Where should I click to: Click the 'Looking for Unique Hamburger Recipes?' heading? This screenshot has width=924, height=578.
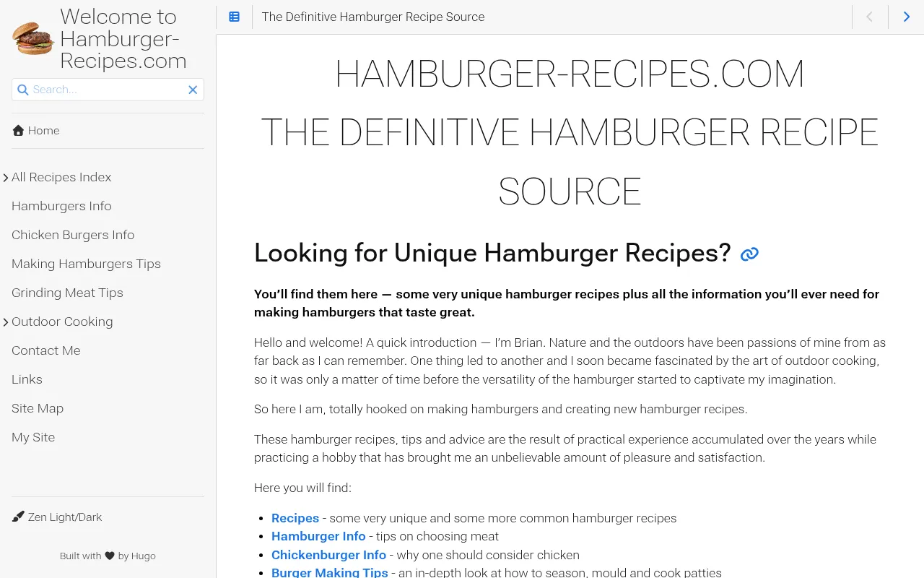point(492,253)
